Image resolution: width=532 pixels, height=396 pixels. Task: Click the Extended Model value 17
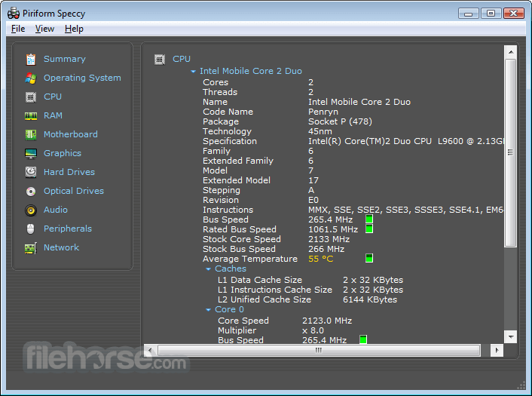click(x=313, y=180)
